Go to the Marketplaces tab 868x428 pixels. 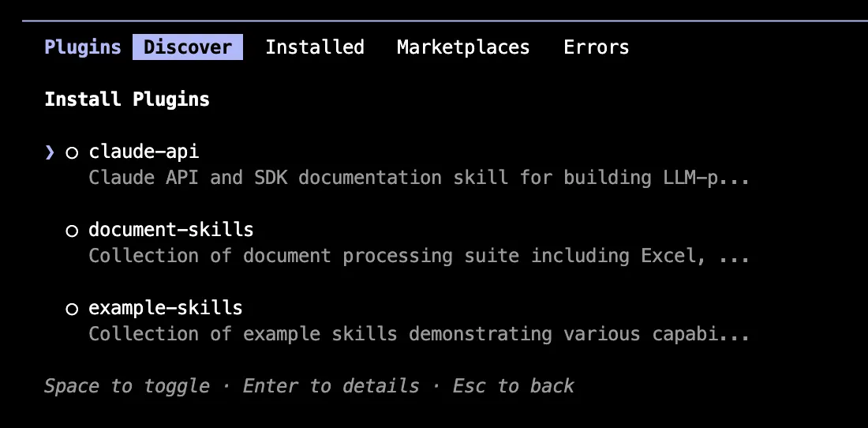coord(463,47)
